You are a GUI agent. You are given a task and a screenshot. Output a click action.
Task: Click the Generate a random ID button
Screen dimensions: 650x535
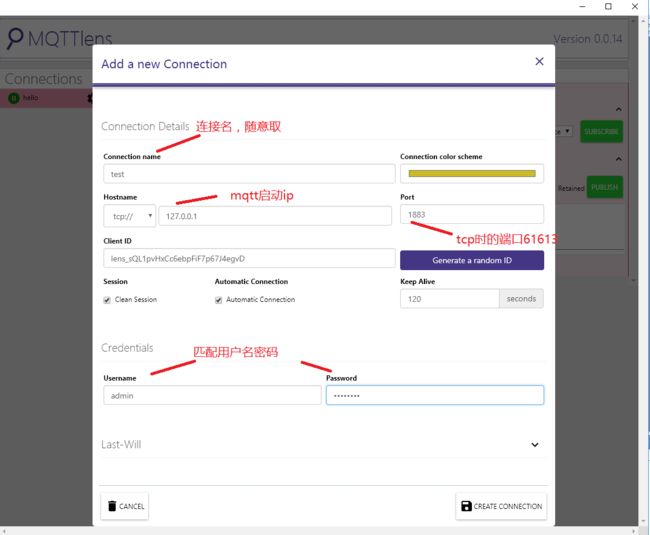point(472,260)
